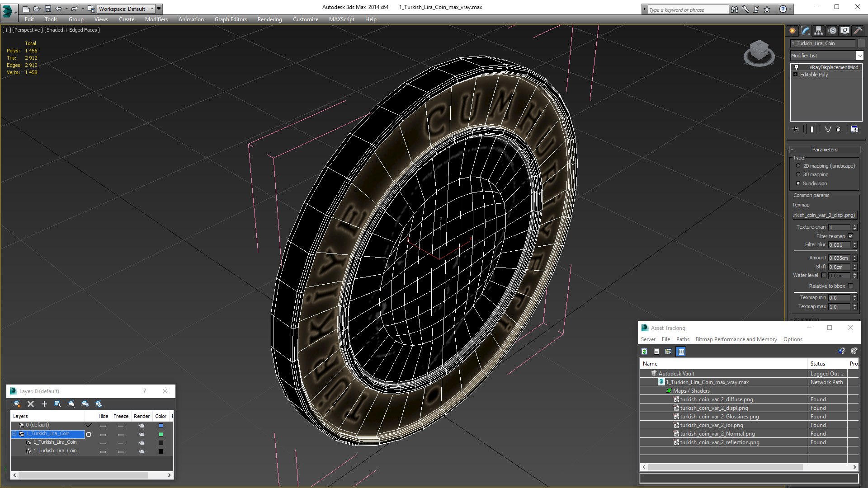Click Highlight Selected Objects' Layers icon
868x488 pixels.
click(71, 404)
